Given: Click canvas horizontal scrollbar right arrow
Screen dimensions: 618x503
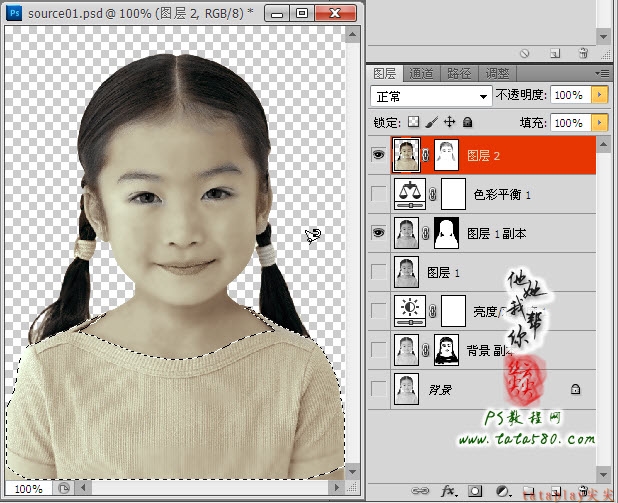Looking at the screenshot, I should (x=337, y=488).
